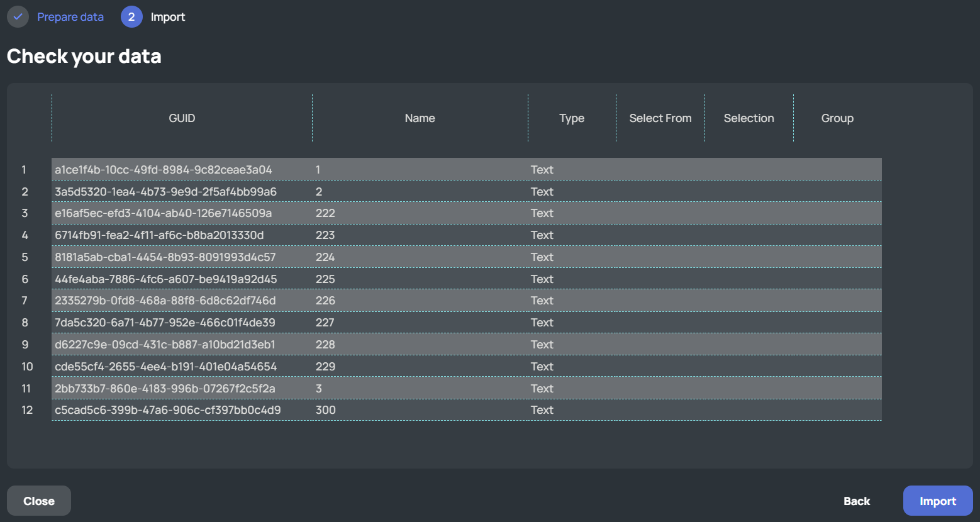The image size is (980, 522).
Task: Click the Prepare data checkmark step icon
Action: [18, 17]
